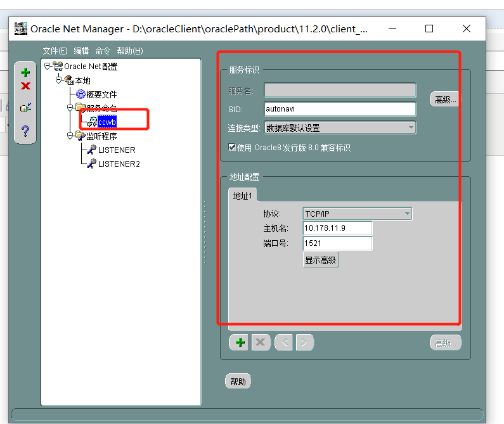Close the Oracle Net Manager window

tap(467, 29)
